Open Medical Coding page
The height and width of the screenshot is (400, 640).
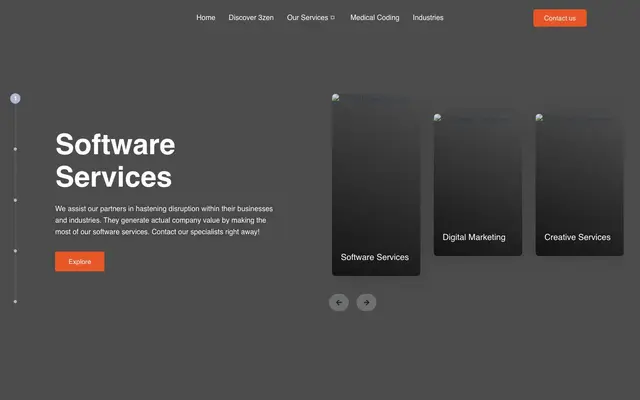(375, 18)
